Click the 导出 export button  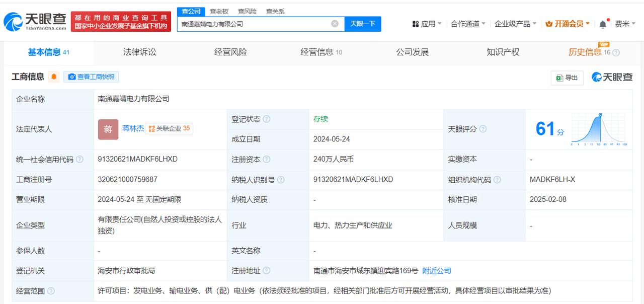click(567, 78)
